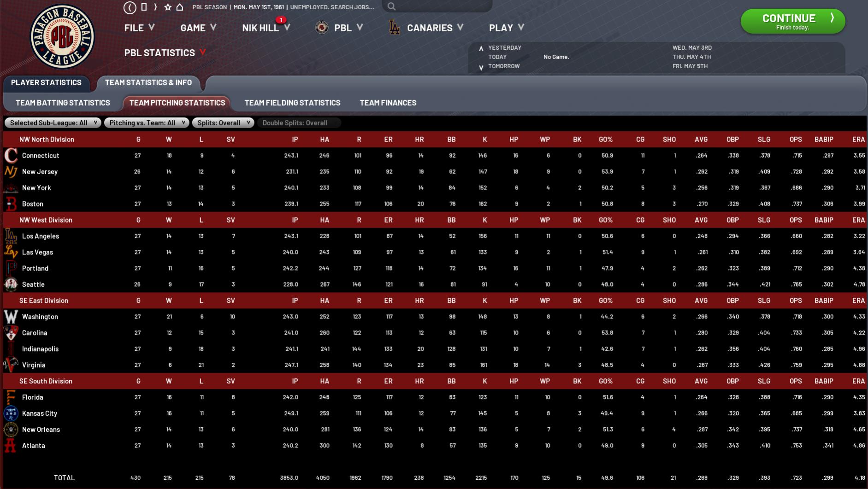Click the Washington team logo icon
The height and width of the screenshot is (489, 868).
pos(11,317)
